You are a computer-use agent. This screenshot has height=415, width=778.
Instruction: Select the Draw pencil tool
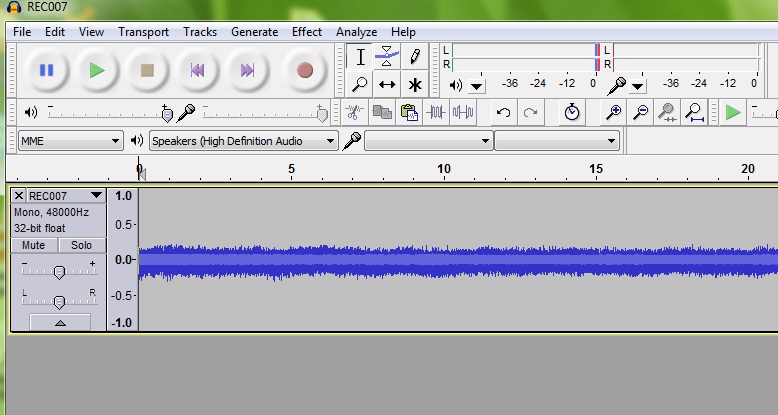[414, 57]
